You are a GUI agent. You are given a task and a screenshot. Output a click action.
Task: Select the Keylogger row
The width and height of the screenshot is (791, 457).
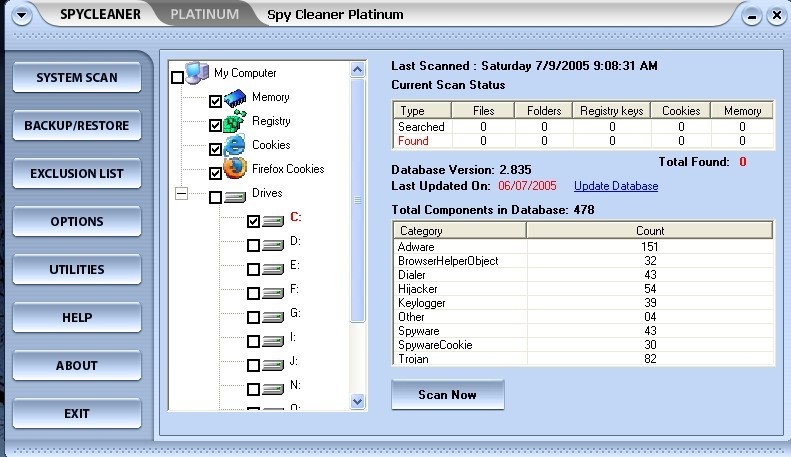(583, 303)
